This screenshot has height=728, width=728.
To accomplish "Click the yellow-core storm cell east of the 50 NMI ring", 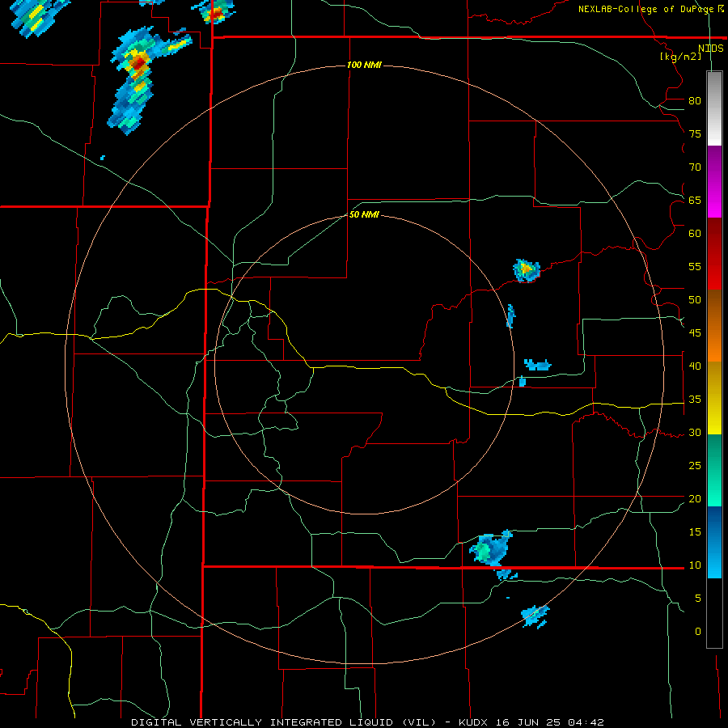I will 527,270.
